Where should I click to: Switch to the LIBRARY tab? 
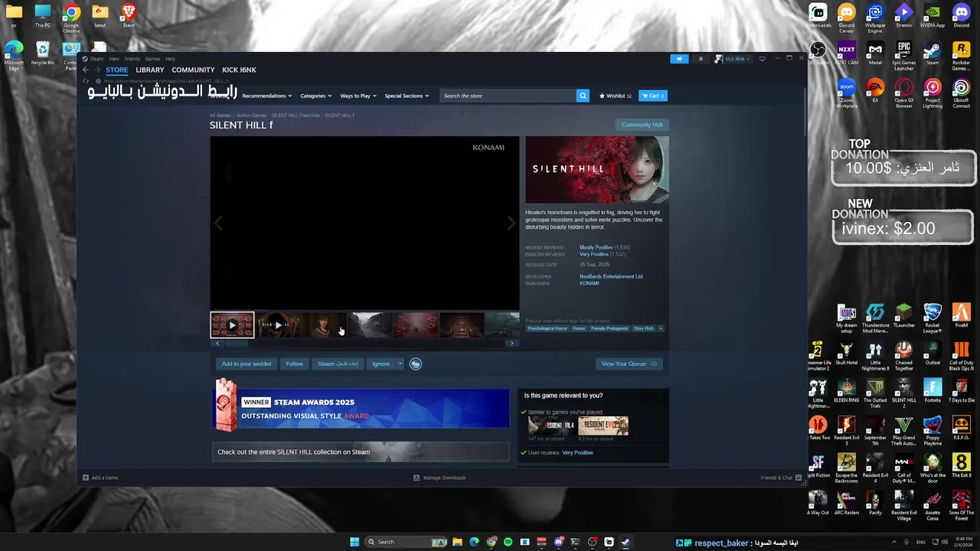[150, 70]
